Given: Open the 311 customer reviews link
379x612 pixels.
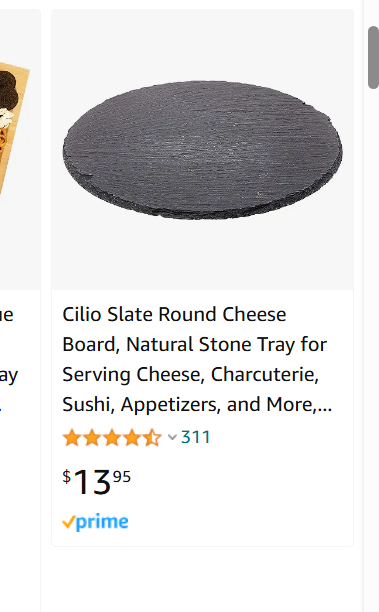Looking at the screenshot, I should point(196,437).
